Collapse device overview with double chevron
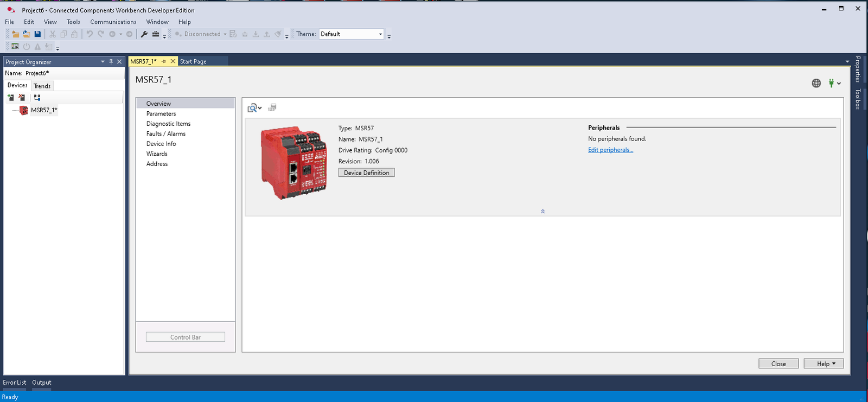Screen dimensions: 868x402 pyautogui.click(x=542, y=212)
